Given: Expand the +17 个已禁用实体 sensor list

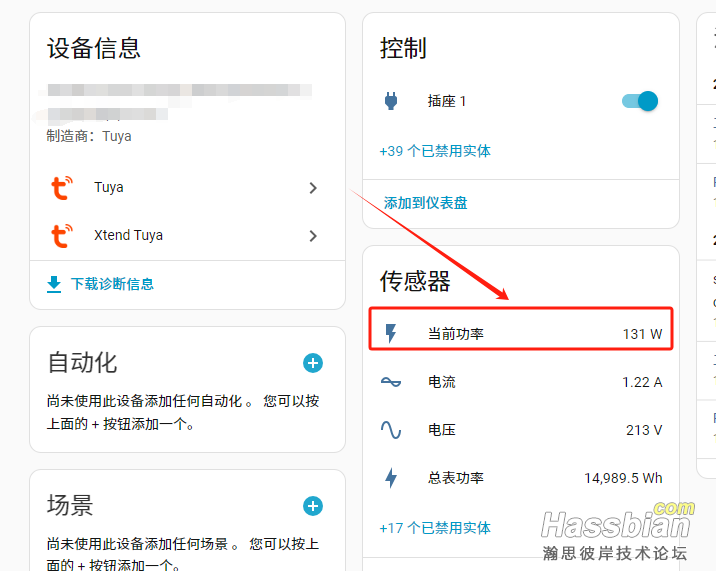Looking at the screenshot, I should (x=435, y=527).
